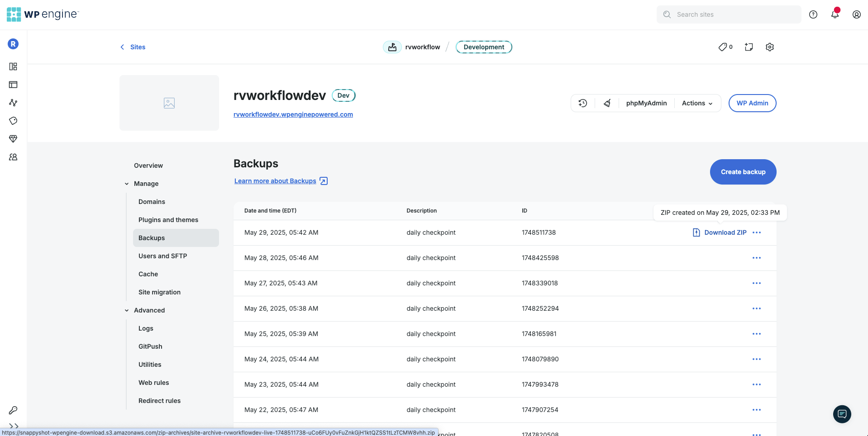Viewport: 868px width, 436px height.
Task: Click the clear cache broom icon
Action: (607, 103)
